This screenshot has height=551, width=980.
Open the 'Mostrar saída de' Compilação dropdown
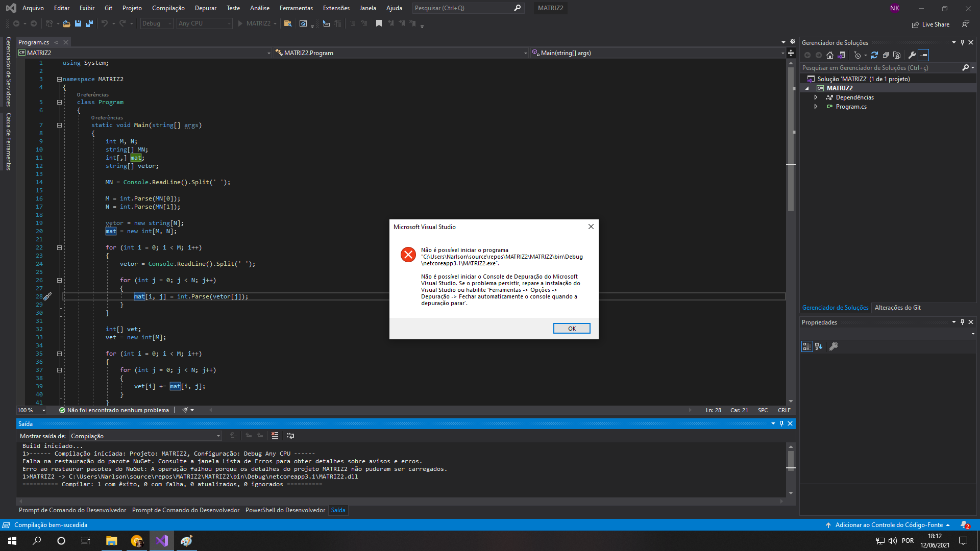pos(145,436)
